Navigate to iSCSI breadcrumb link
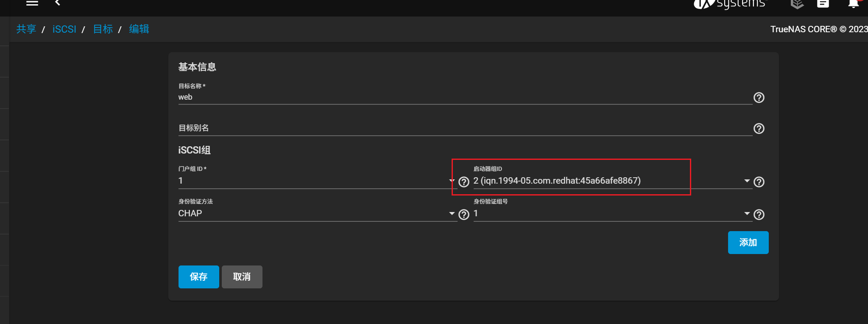 64,29
